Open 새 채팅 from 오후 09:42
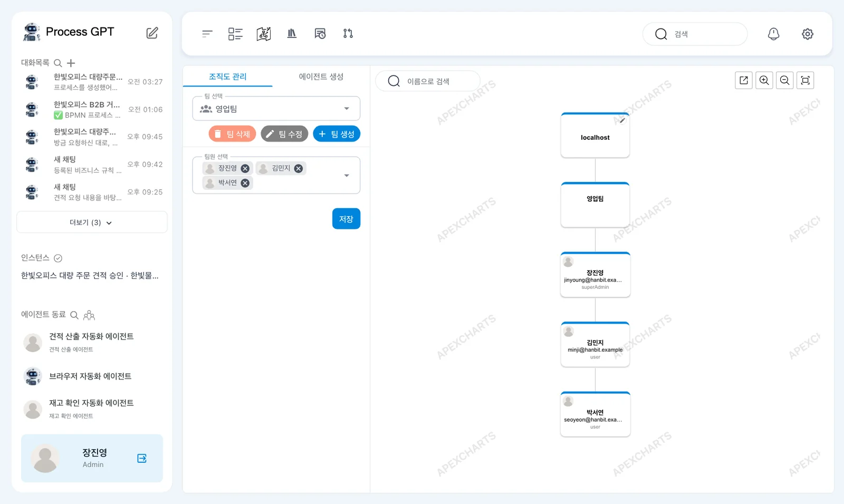Image resolution: width=844 pixels, height=504 pixels. 93,164
